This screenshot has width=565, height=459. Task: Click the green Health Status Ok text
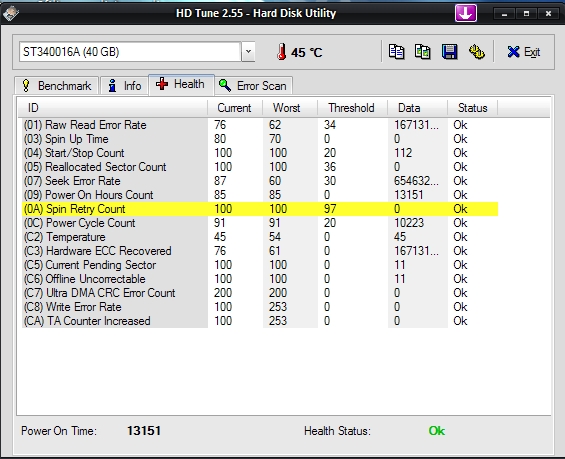point(437,431)
